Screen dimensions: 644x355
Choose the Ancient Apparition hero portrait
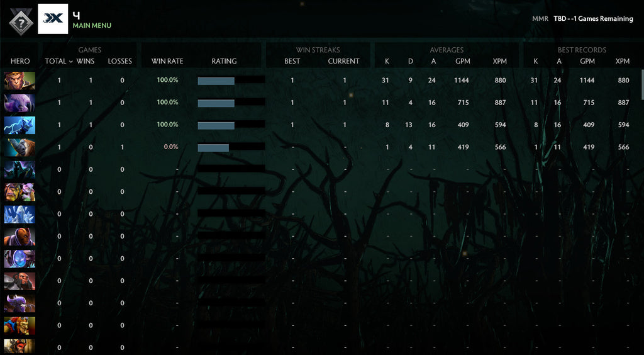point(19,214)
